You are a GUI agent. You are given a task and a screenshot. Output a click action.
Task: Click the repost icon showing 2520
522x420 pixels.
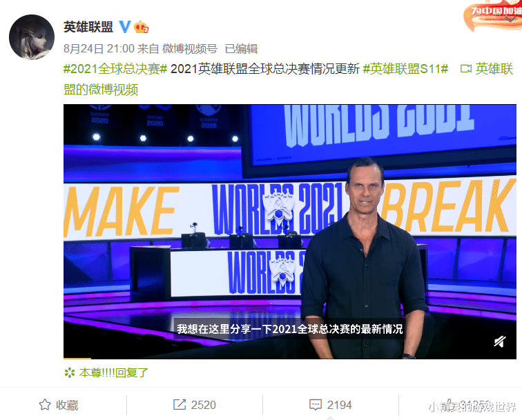point(180,405)
